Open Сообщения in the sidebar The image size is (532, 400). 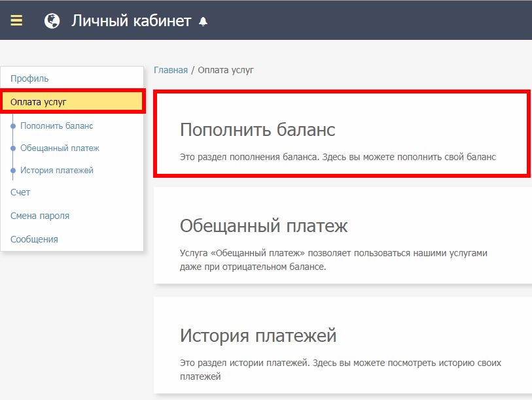pos(34,239)
